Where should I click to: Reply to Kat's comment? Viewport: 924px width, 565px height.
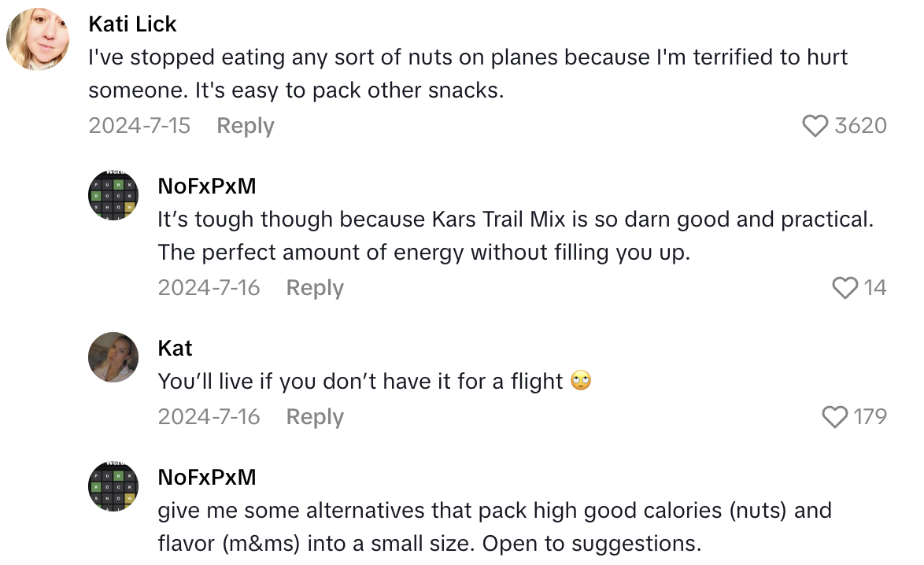[x=314, y=417]
